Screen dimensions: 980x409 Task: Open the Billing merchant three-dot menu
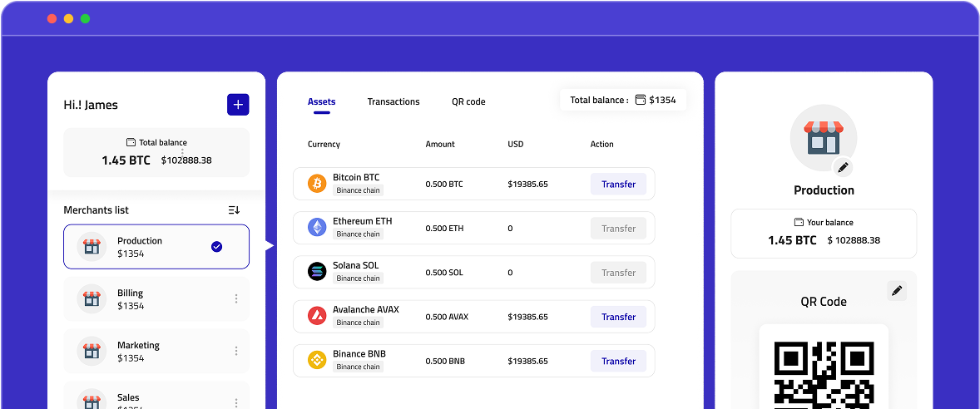click(236, 299)
